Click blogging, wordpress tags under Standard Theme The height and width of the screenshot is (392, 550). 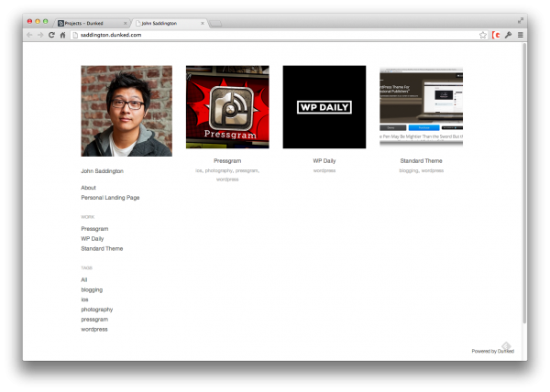(x=422, y=170)
